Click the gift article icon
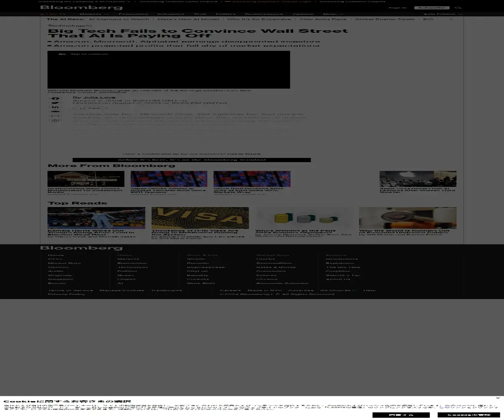The height and width of the screenshot is (420, 504). (x=55, y=120)
